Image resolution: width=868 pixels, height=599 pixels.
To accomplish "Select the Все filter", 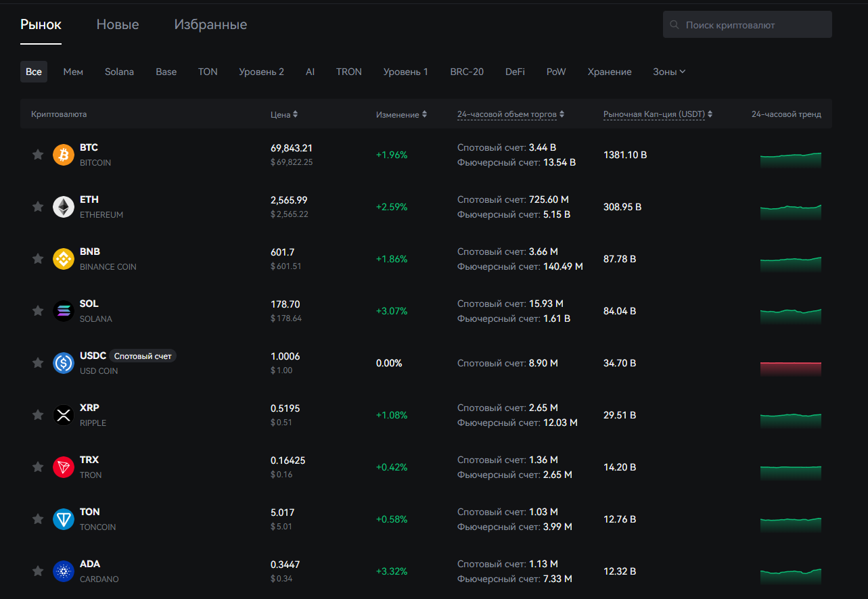I will pyautogui.click(x=34, y=72).
